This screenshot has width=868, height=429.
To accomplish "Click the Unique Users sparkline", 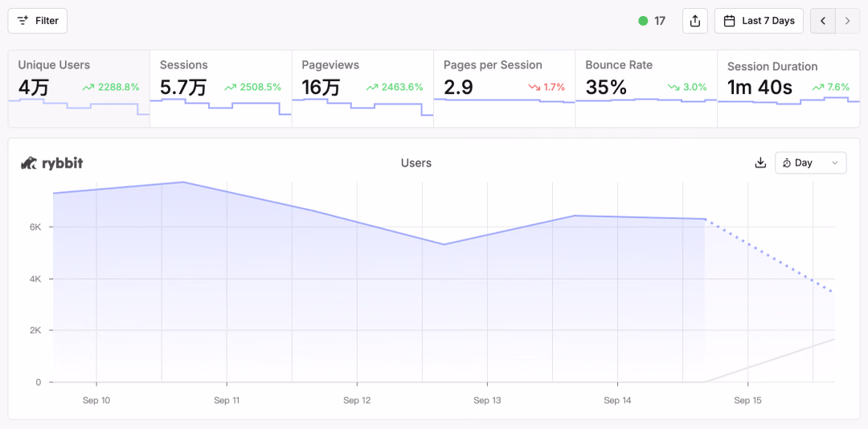I will [79, 107].
